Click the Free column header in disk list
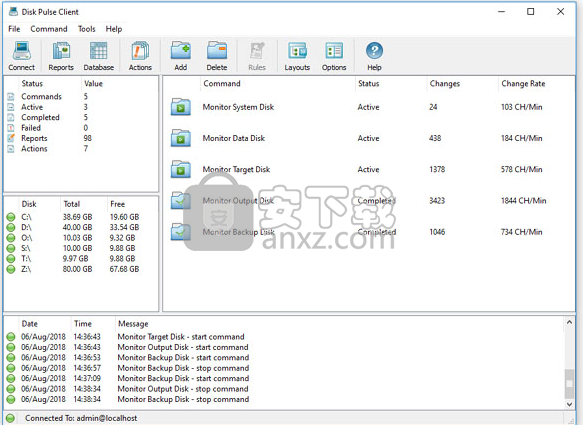Viewport: 583px width, 425px height. tap(132, 204)
